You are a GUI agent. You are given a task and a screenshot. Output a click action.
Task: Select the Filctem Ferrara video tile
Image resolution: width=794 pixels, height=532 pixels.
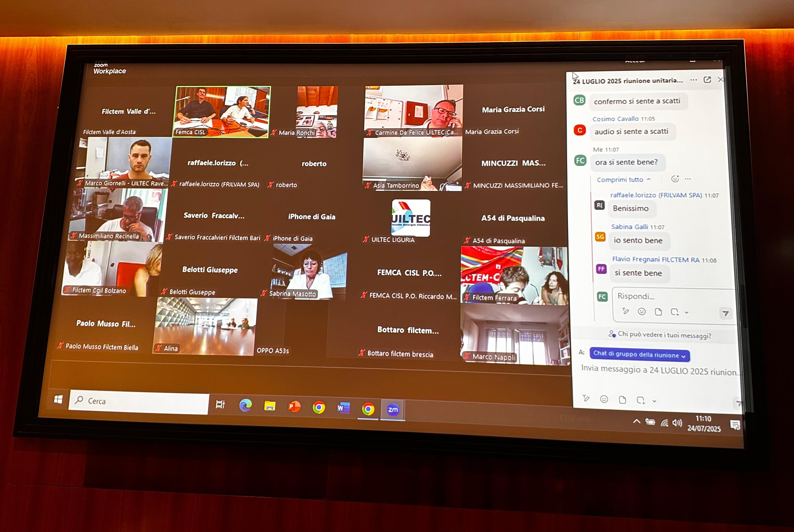pyautogui.click(x=515, y=275)
